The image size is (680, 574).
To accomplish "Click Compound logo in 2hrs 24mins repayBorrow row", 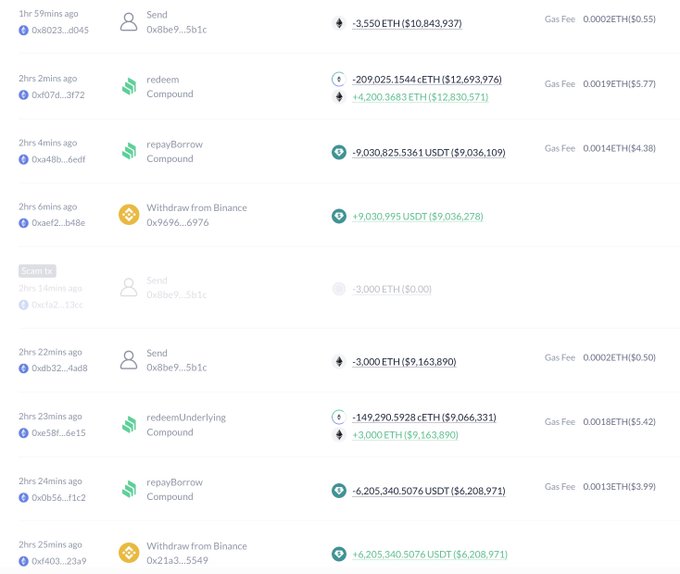I will pyautogui.click(x=129, y=489).
